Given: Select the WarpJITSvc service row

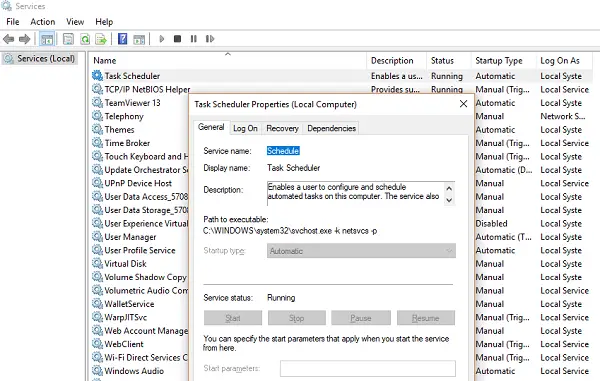Looking at the screenshot, I should [x=126, y=317].
